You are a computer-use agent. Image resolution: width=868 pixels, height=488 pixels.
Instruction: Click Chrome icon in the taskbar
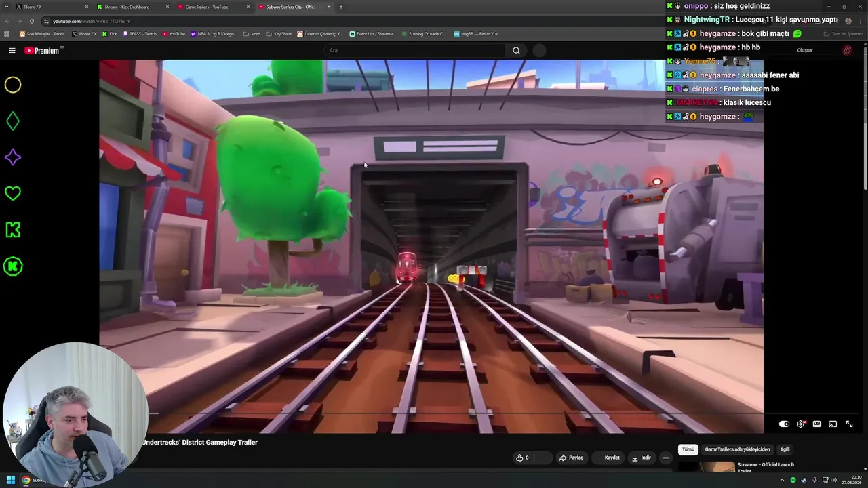(x=26, y=480)
